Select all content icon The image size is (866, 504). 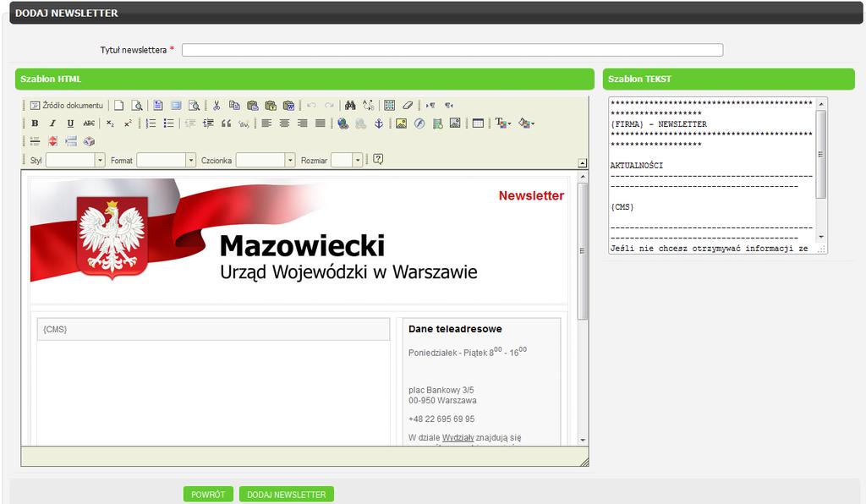pos(389,106)
